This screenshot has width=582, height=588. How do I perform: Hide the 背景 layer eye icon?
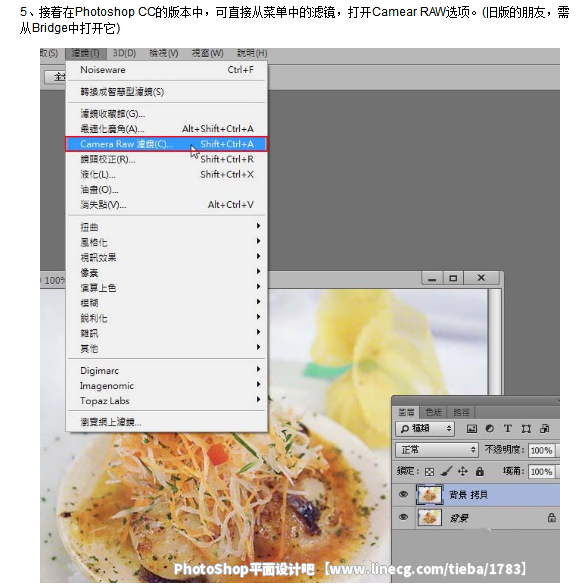404,518
